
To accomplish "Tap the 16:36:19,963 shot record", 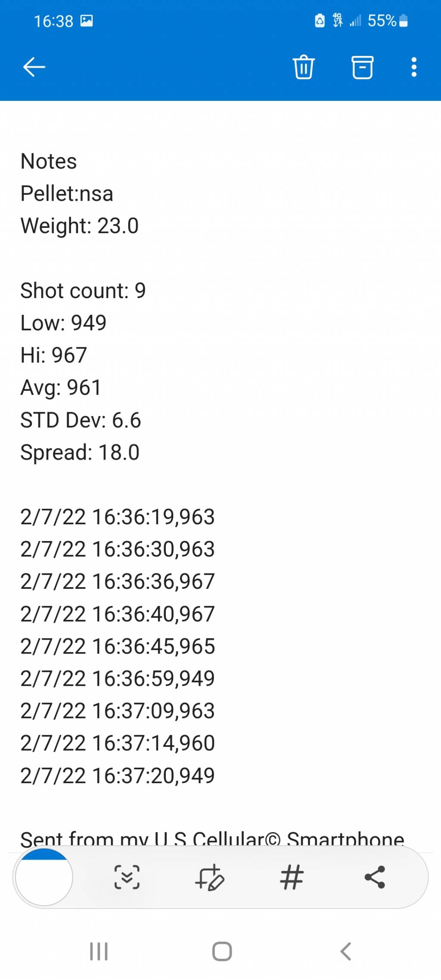I will click(x=118, y=517).
